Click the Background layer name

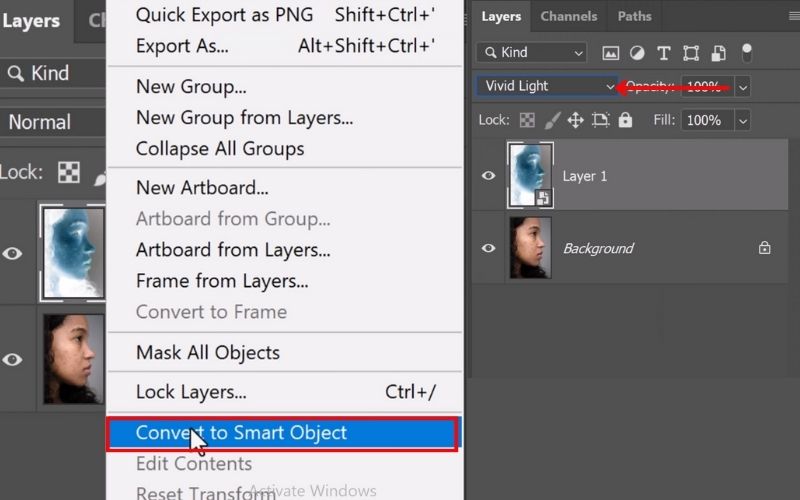598,248
